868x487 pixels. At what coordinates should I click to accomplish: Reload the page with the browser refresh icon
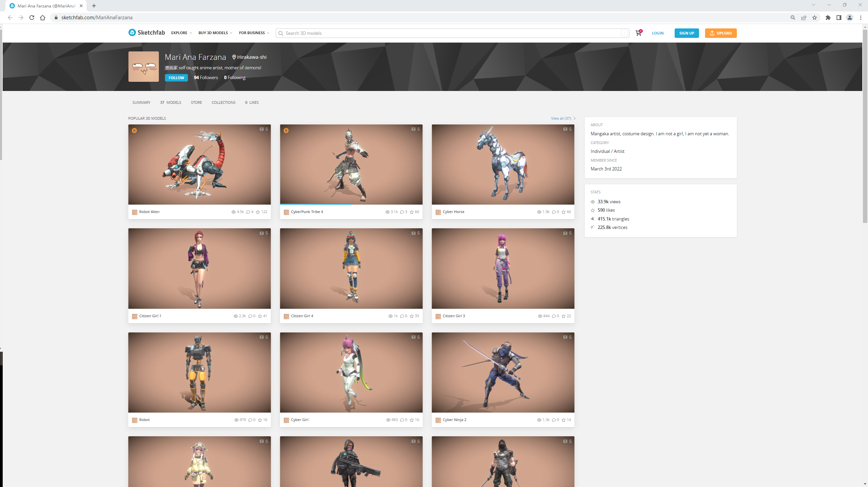[x=32, y=18]
